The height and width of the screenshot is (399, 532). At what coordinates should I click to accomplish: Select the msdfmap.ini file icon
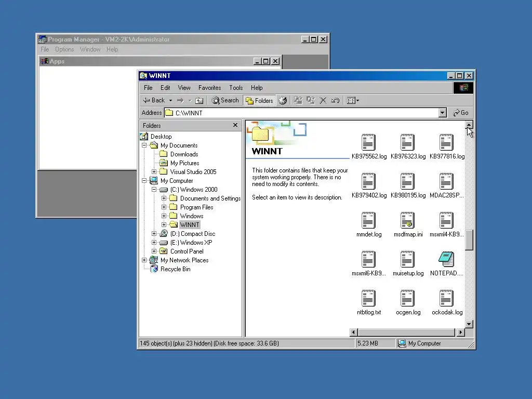click(x=407, y=220)
